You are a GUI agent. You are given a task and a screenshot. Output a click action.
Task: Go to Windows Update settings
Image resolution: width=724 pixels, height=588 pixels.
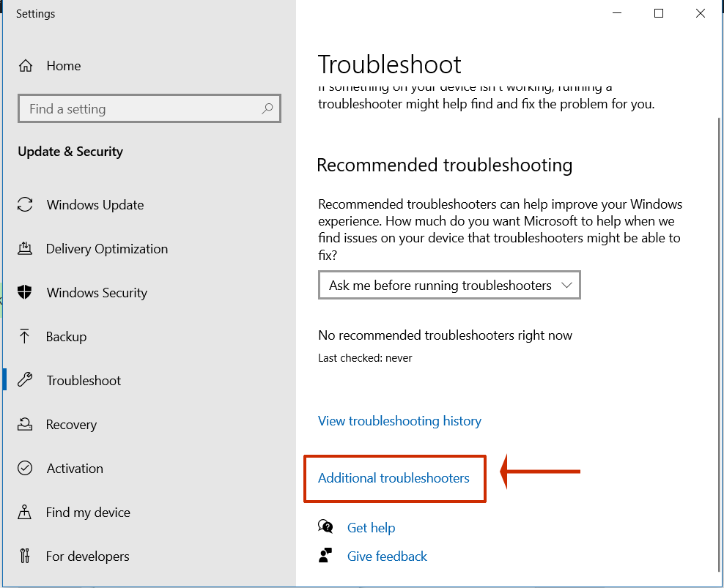click(x=95, y=205)
